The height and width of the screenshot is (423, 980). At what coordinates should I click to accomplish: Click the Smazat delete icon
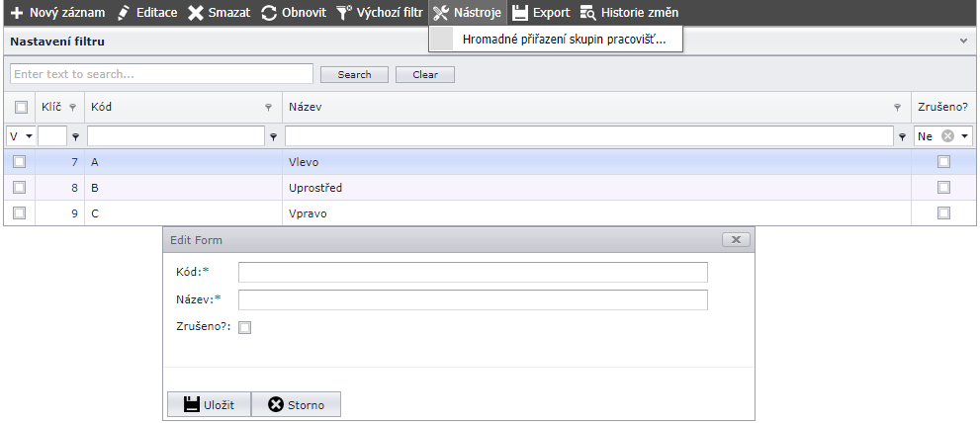196,13
